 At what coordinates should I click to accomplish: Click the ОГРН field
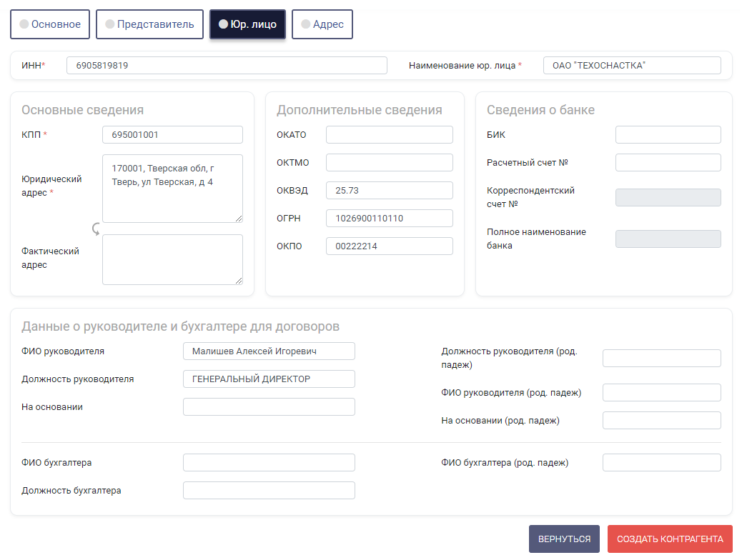pyautogui.click(x=390, y=218)
